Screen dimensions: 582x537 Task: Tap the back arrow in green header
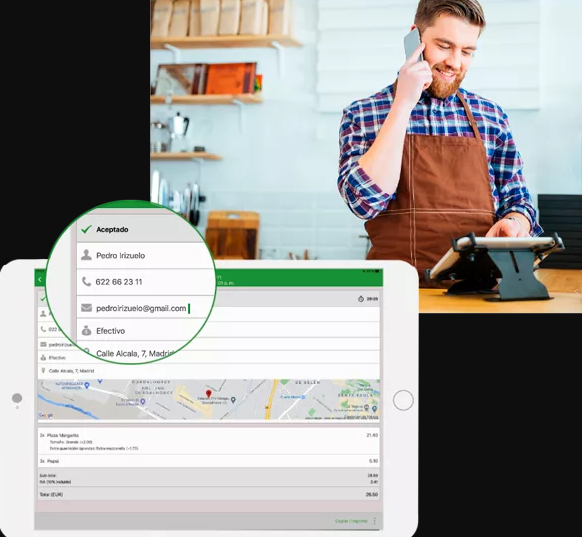[40, 279]
